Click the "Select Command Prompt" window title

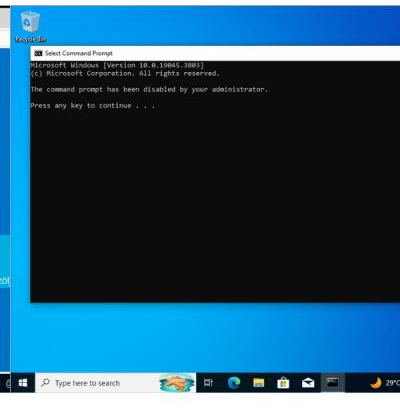click(79, 53)
